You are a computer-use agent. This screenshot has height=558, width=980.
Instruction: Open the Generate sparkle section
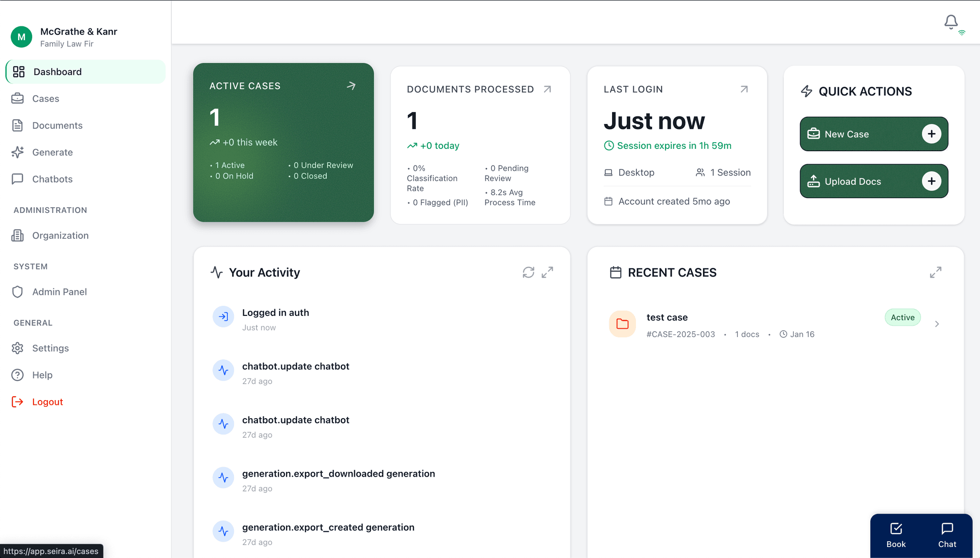52,152
